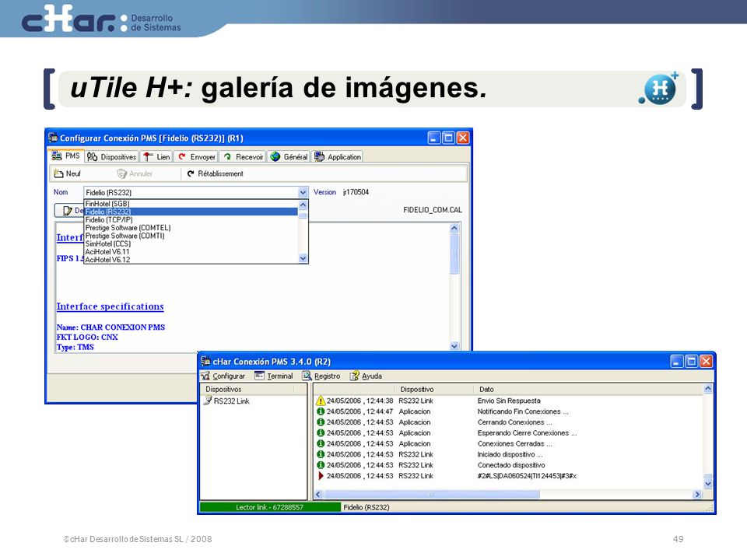Click dropdown list scroll down arrow
Image resolution: width=747 pixels, height=560 pixels.
303,258
